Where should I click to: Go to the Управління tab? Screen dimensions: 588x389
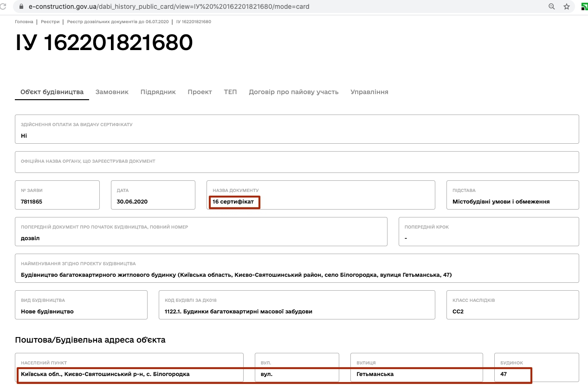click(x=369, y=92)
